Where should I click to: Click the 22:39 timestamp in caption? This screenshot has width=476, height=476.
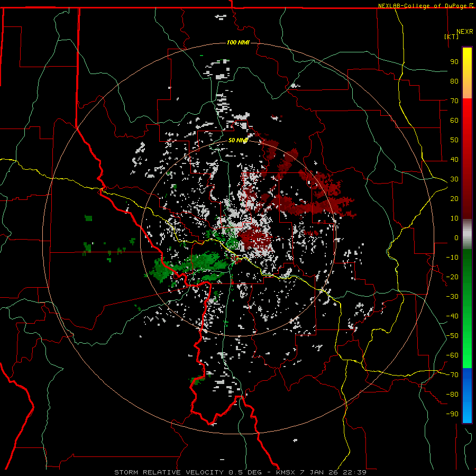point(354,472)
